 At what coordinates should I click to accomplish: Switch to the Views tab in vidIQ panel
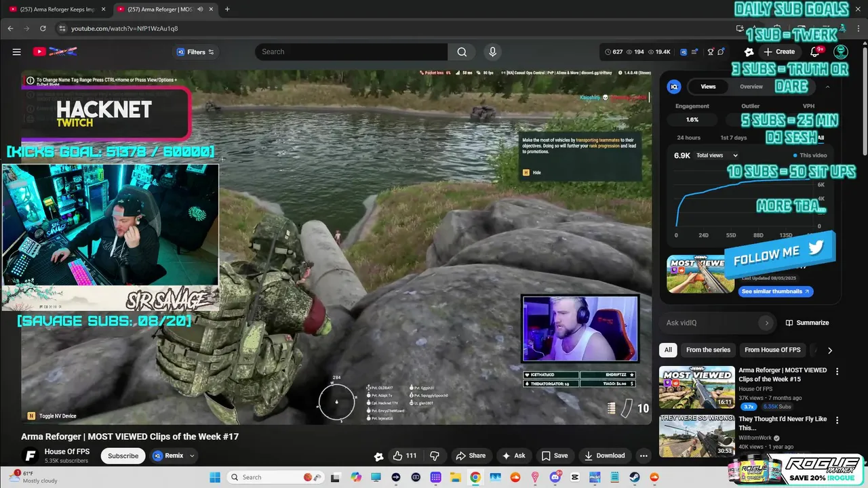708,87
